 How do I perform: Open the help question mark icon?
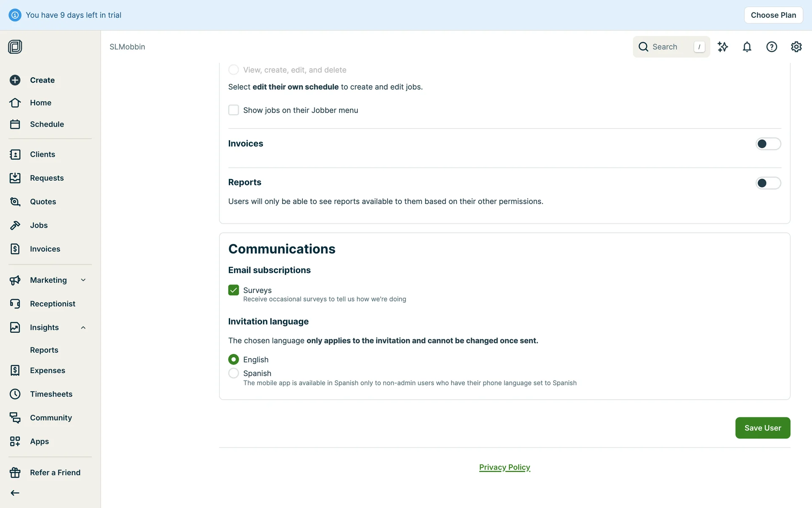click(771, 47)
